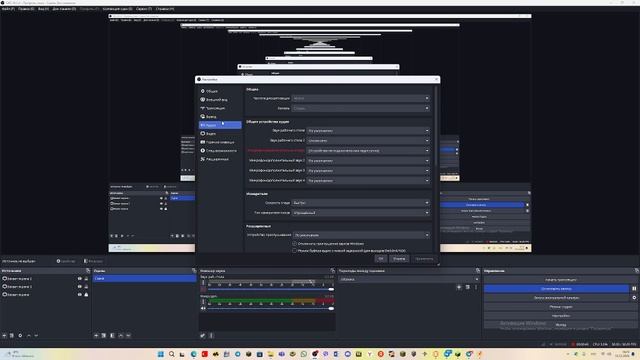Open the Advanced (Расширенные) settings section
The width and height of the screenshot is (640, 360).
[220, 159]
